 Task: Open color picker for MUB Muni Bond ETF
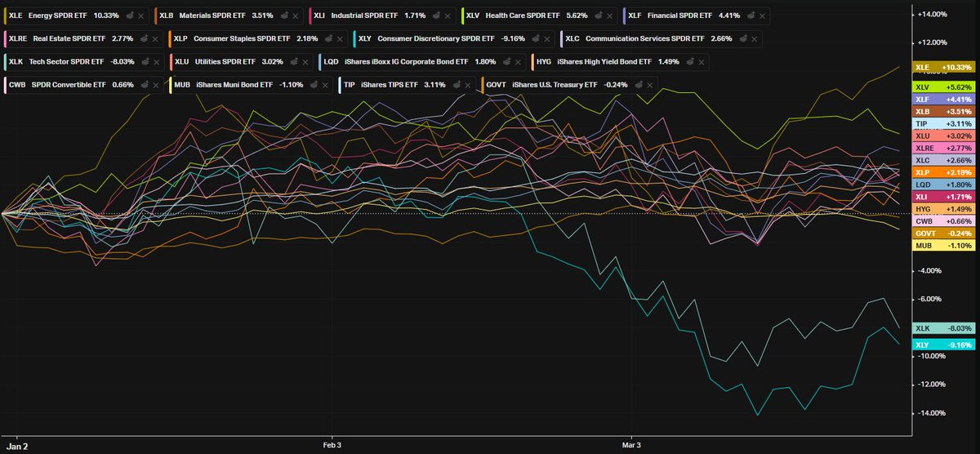314,85
